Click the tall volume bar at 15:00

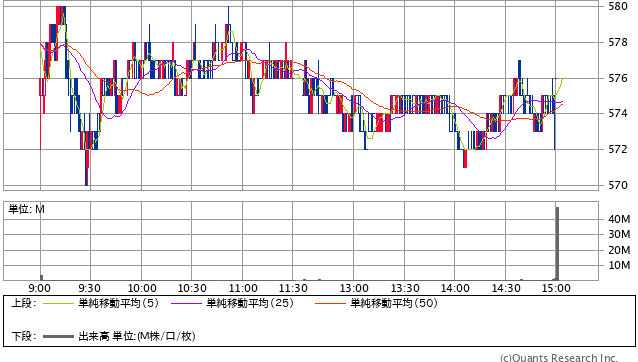(557, 243)
